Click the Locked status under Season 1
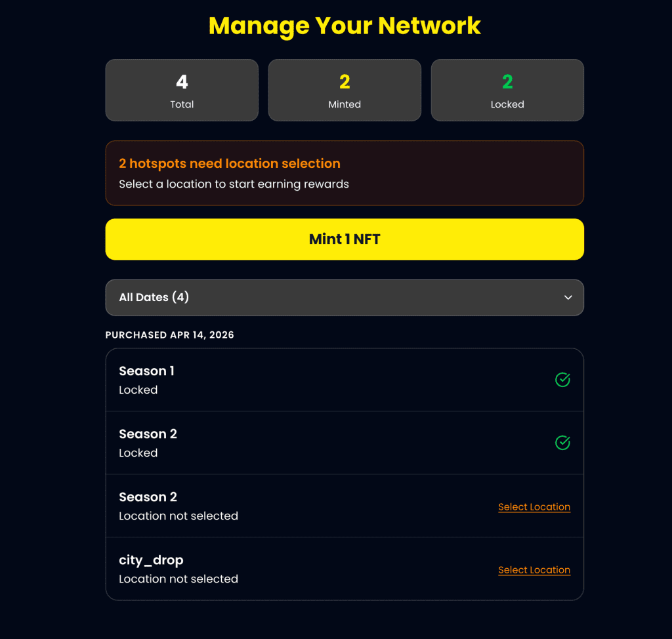 [x=138, y=390]
